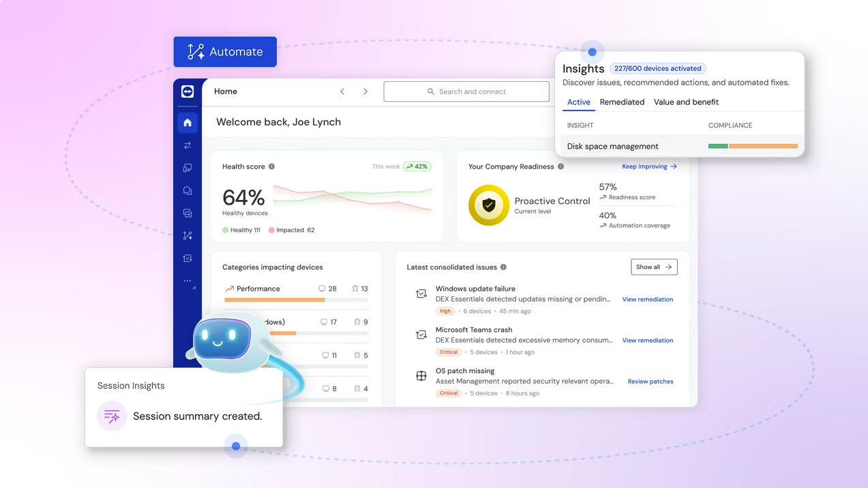The height and width of the screenshot is (488, 868).
Task: Open the remote devices icon in the sidebar
Action: pyautogui.click(x=188, y=168)
